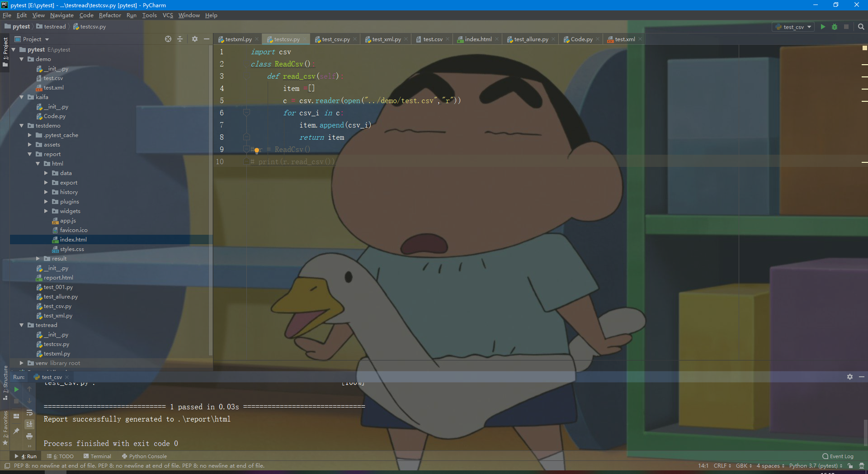Expand the venv library root folder
This screenshot has width=868, height=474.
coord(21,363)
